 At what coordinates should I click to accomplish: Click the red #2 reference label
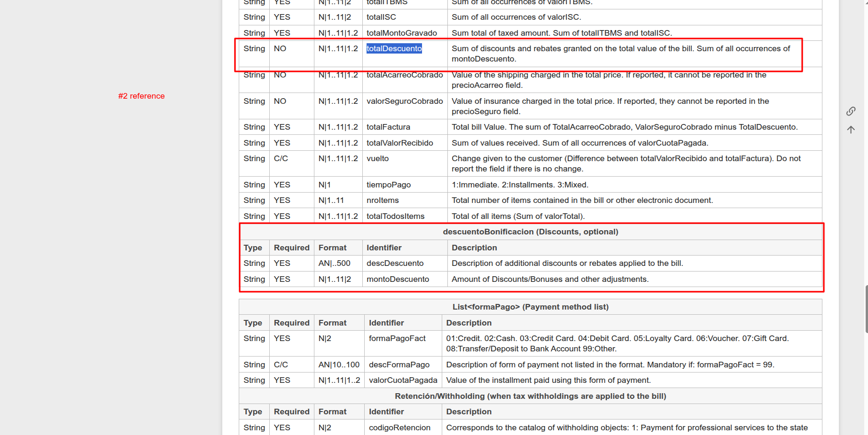(141, 96)
